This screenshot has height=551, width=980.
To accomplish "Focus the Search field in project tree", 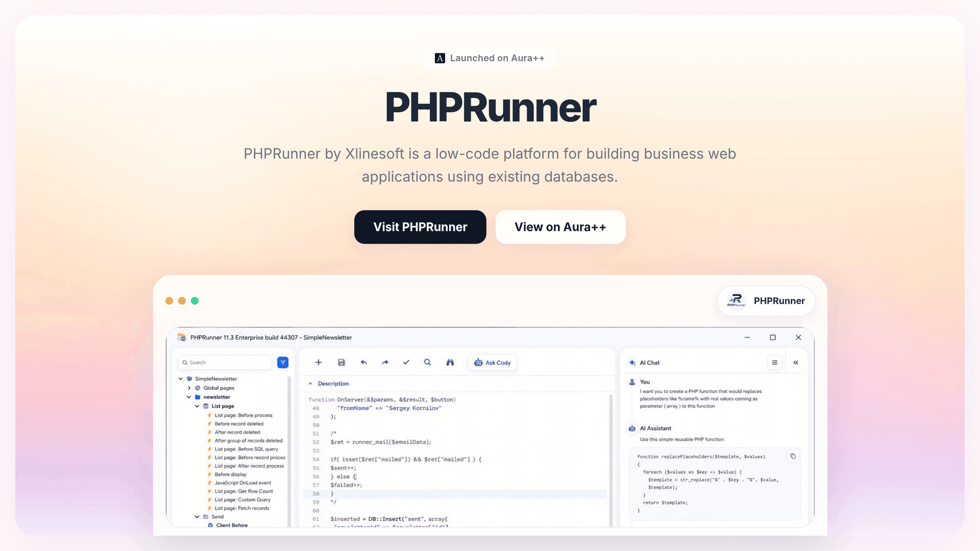I will [x=225, y=363].
